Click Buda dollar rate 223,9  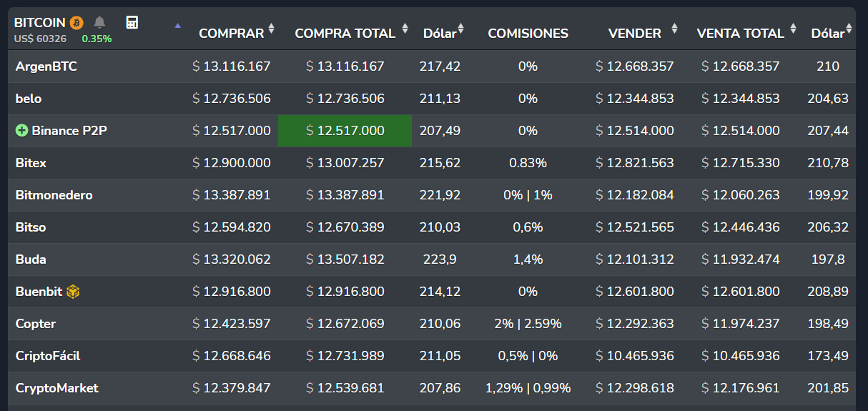pos(440,259)
